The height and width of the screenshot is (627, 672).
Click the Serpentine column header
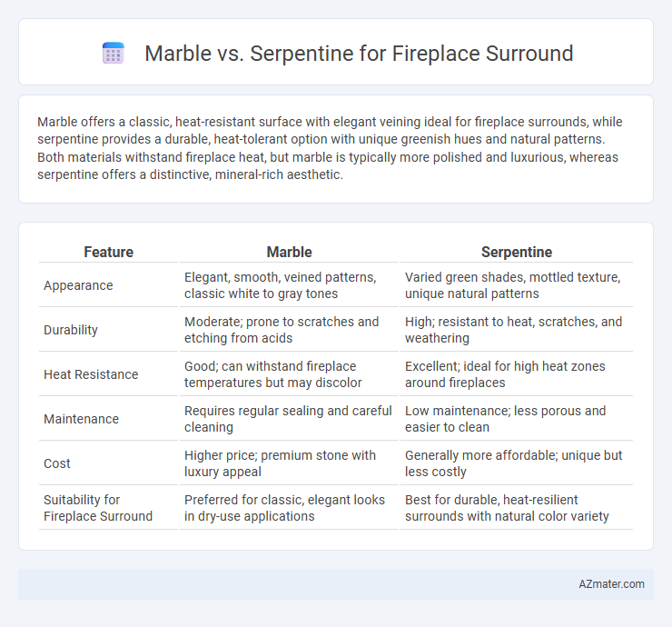click(517, 252)
